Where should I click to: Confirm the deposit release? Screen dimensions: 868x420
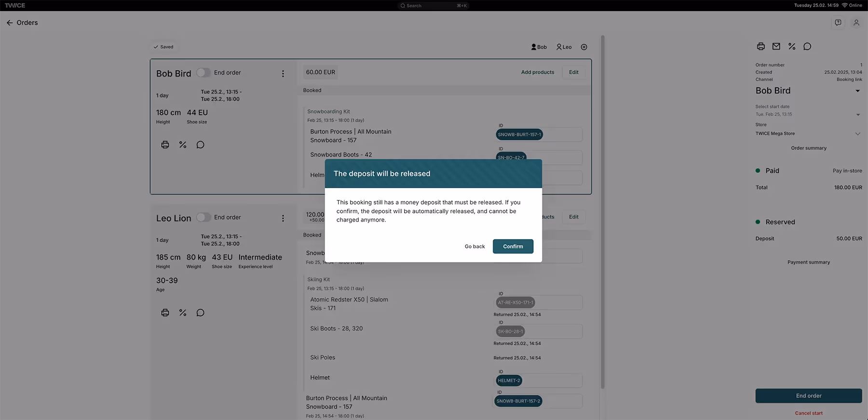513,246
